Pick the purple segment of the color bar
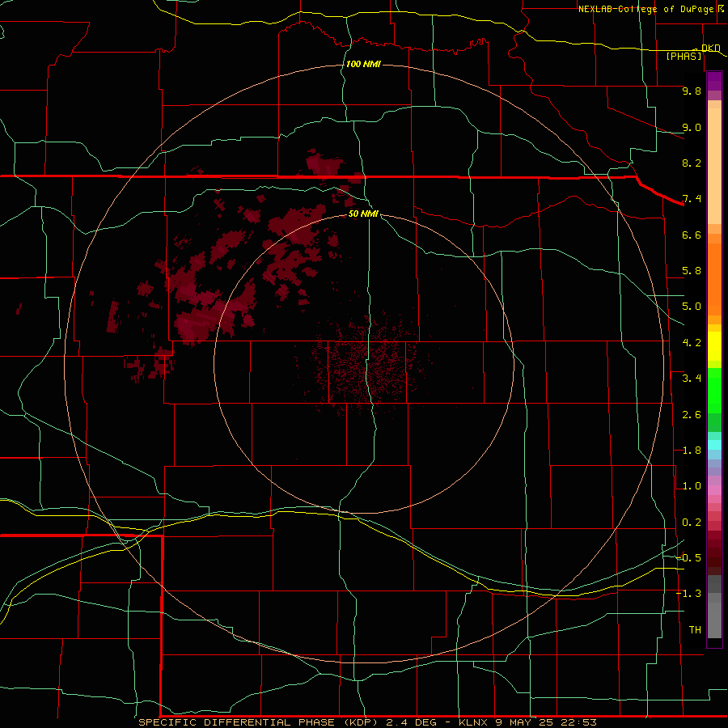Screen dimensions: 728x728 (714, 81)
